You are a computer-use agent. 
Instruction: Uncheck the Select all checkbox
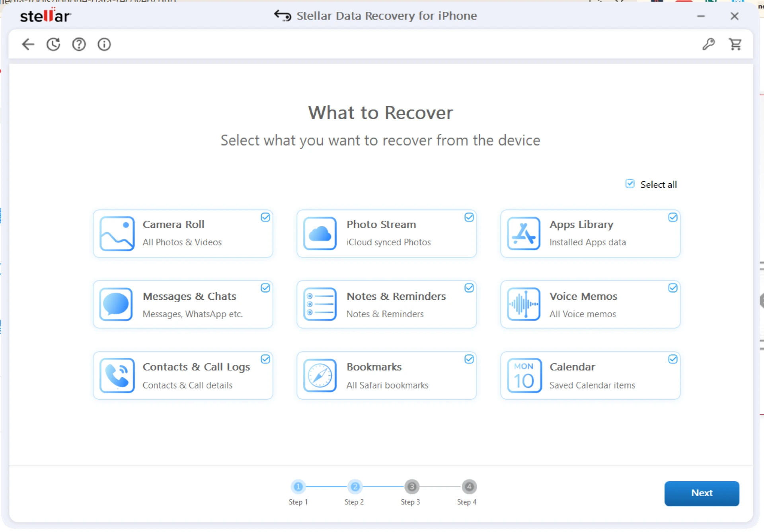click(x=630, y=184)
